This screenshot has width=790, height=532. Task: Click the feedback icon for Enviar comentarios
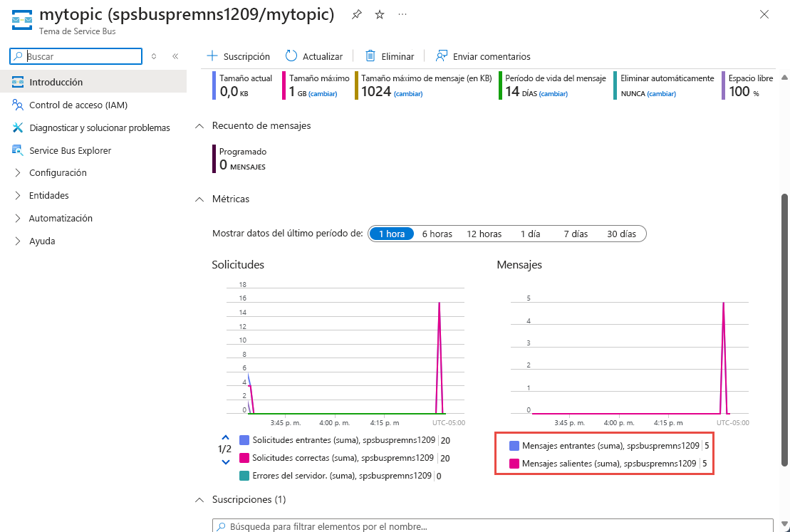tap(442, 56)
